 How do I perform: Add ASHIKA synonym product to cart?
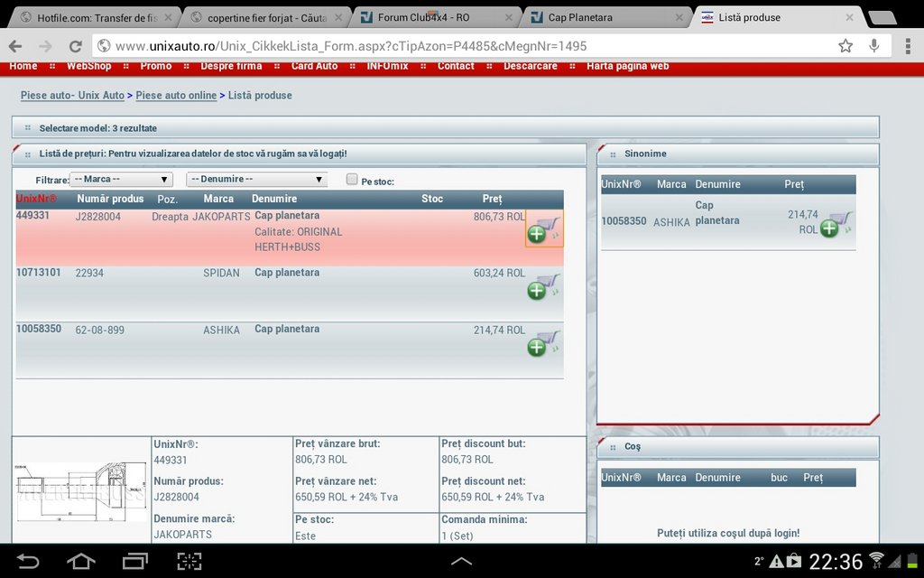click(836, 225)
